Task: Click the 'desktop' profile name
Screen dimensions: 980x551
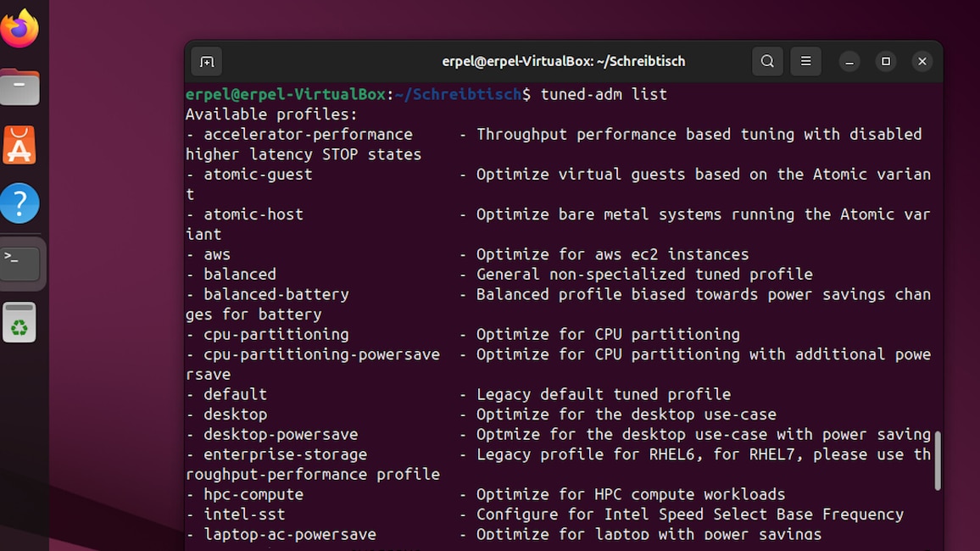Action: coord(235,415)
